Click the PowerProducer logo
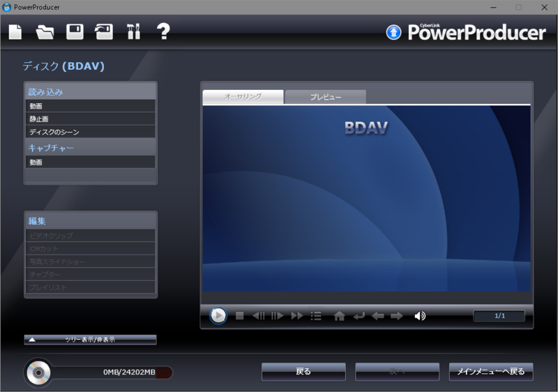 click(476, 32)
